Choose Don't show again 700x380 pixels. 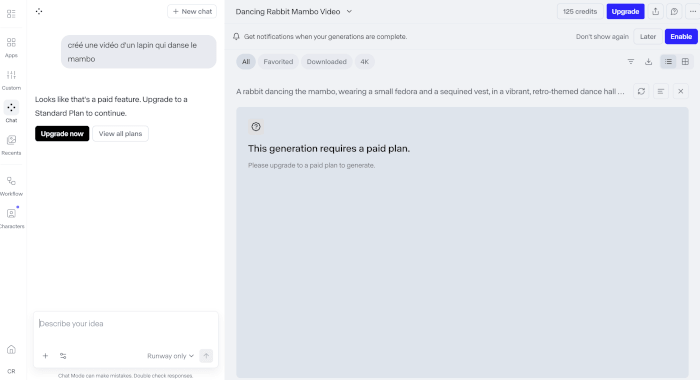pos(602,37)
